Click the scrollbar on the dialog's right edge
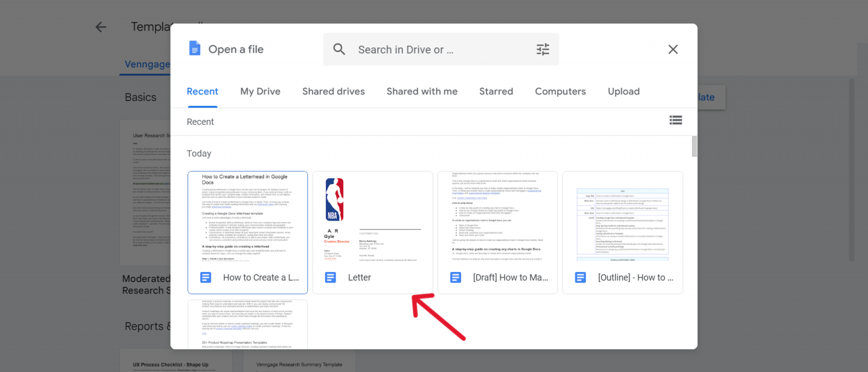 (694, 146)
